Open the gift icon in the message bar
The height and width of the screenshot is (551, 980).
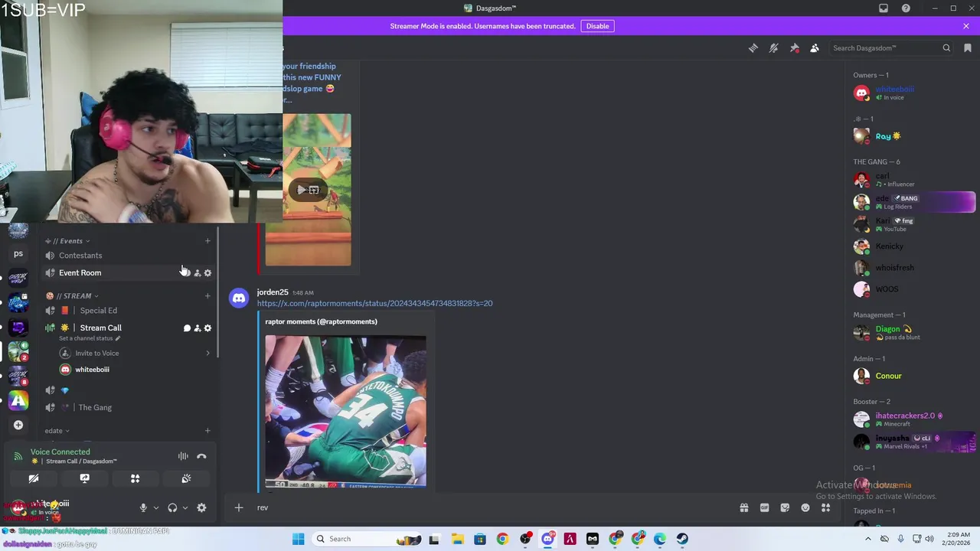click(743, 507)
